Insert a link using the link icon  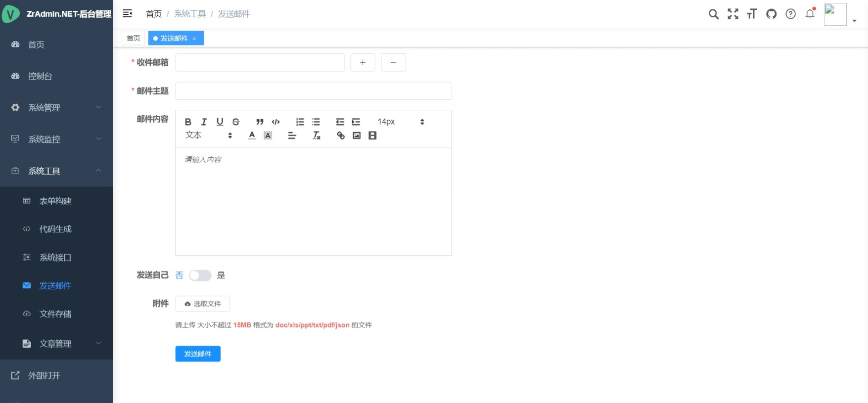(x=341, y=135)
